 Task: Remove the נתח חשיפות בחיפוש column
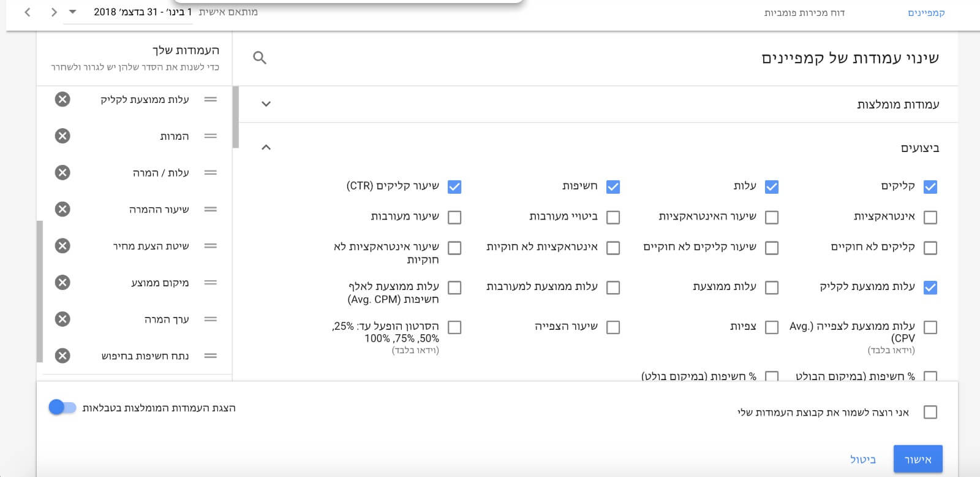(x=62, y=356)
